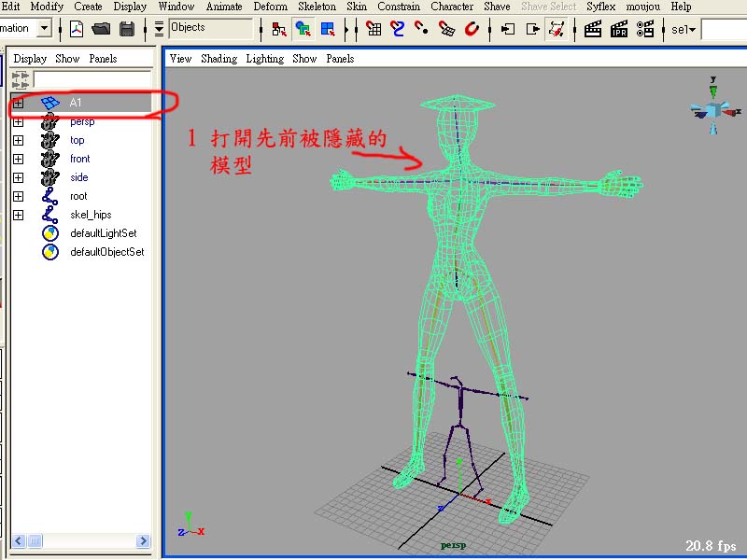The width and height of the screenshot is (747, 560).
Task: Click the defaultObjectSet set icon
Action: [50, 252]
